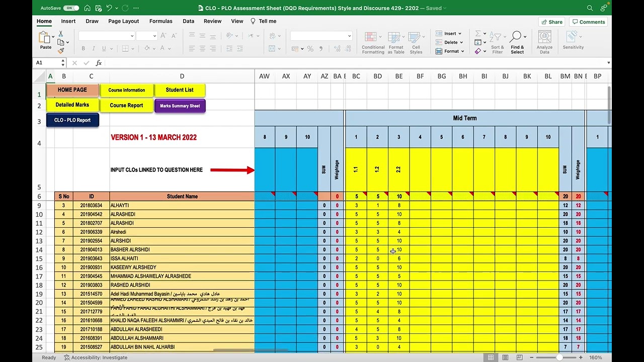Click the AutoSum sigma icon

pyautogui.click(x=478, y=34)
